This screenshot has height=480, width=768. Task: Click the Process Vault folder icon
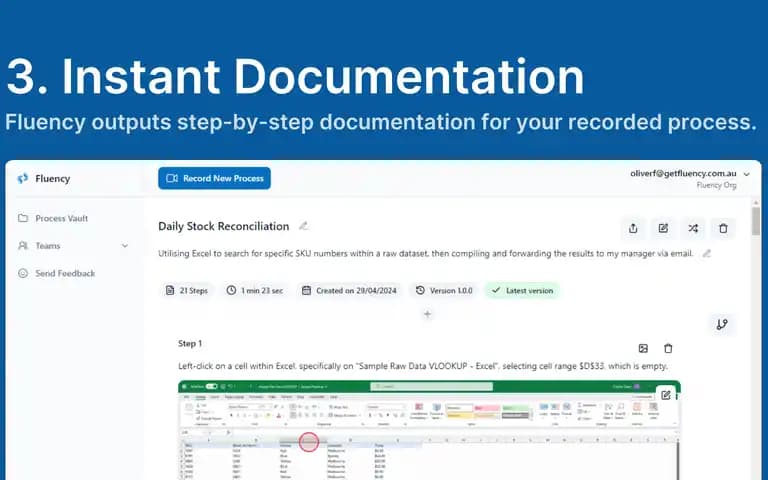click(x=23, y=218)
